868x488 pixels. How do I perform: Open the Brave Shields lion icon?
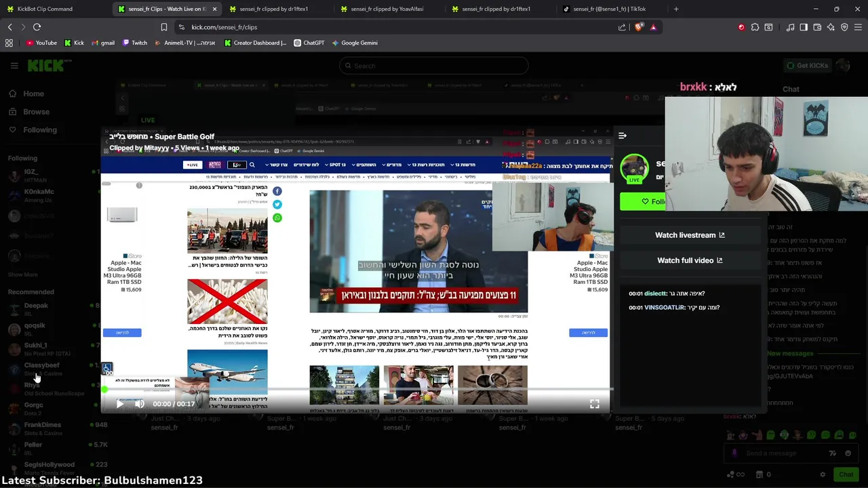pos(639,27)
